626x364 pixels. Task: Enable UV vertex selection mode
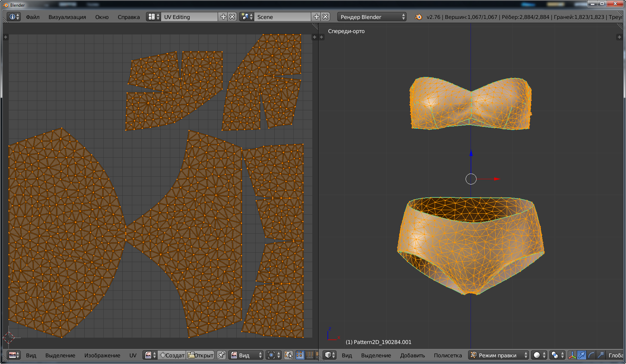tap(300, 355)
